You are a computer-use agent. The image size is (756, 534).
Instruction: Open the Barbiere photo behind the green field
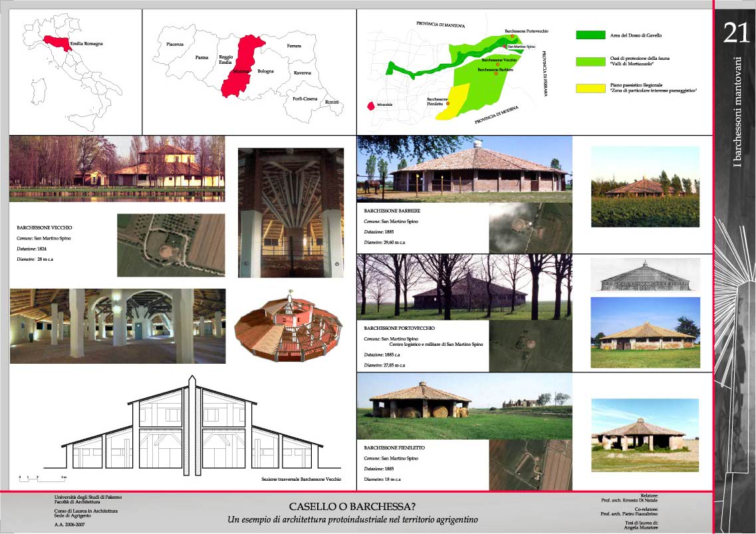645,187
